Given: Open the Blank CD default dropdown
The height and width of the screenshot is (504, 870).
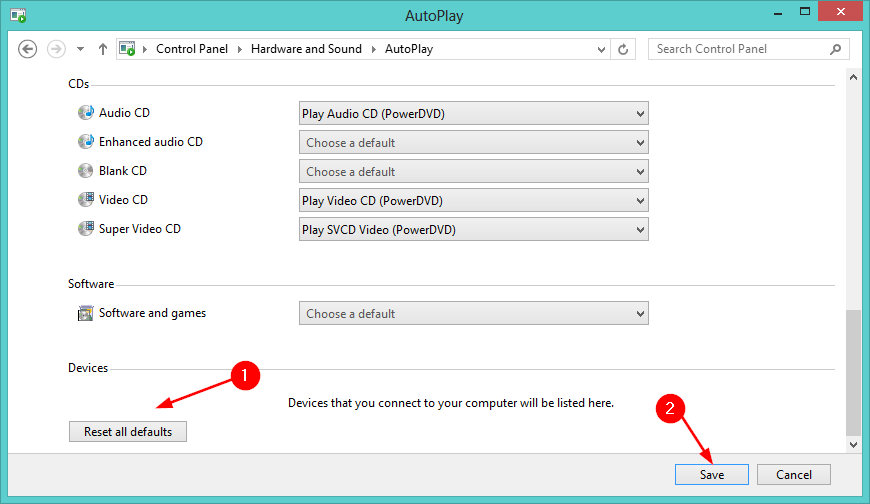Looking at the screenshot, I should coord(474,172).
